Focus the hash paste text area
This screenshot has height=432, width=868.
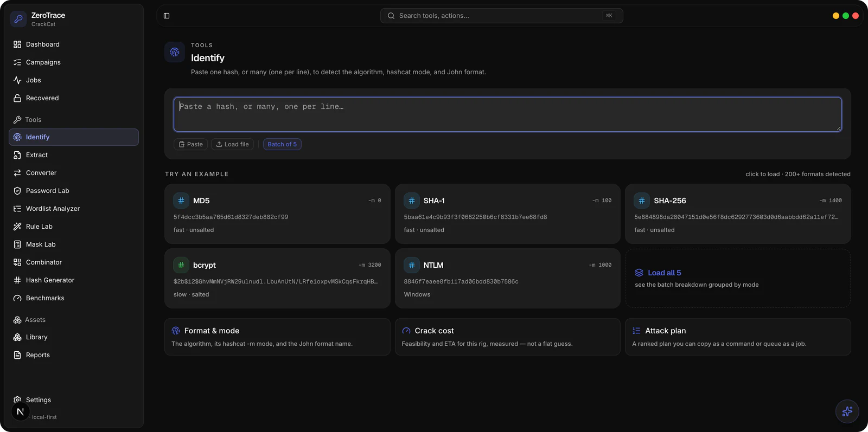point(508,114)
